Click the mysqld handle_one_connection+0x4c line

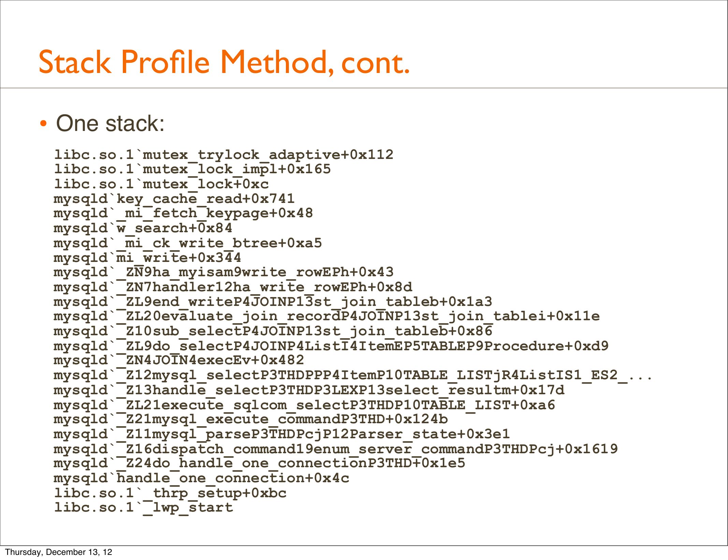click(201, 478)
